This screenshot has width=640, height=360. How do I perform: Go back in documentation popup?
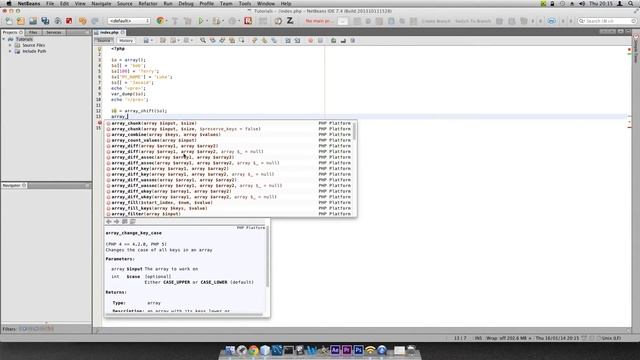(x=109, y=221)
